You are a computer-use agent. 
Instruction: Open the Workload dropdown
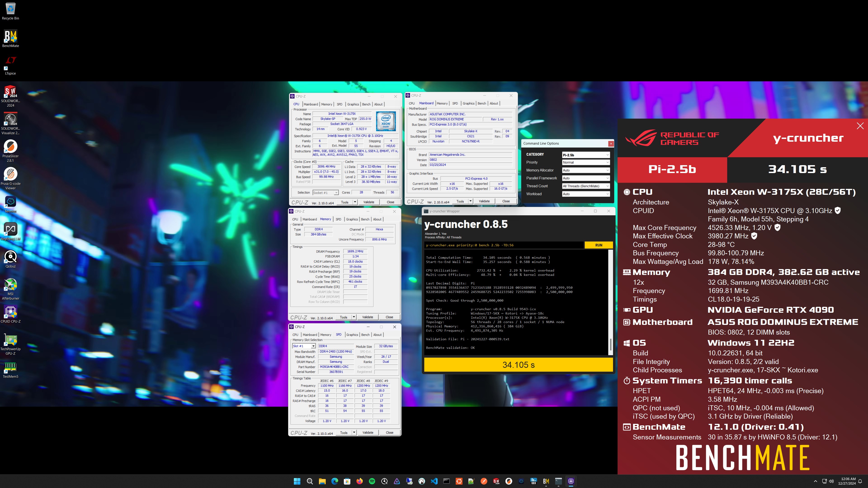pyautogui.click(x=586, y=194)
